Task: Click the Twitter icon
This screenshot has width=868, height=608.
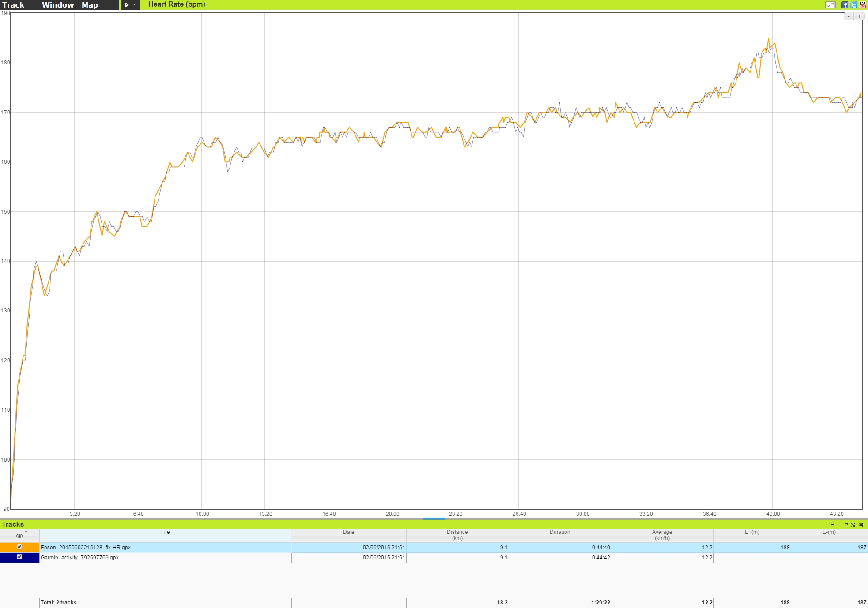Action: [854, 5]
